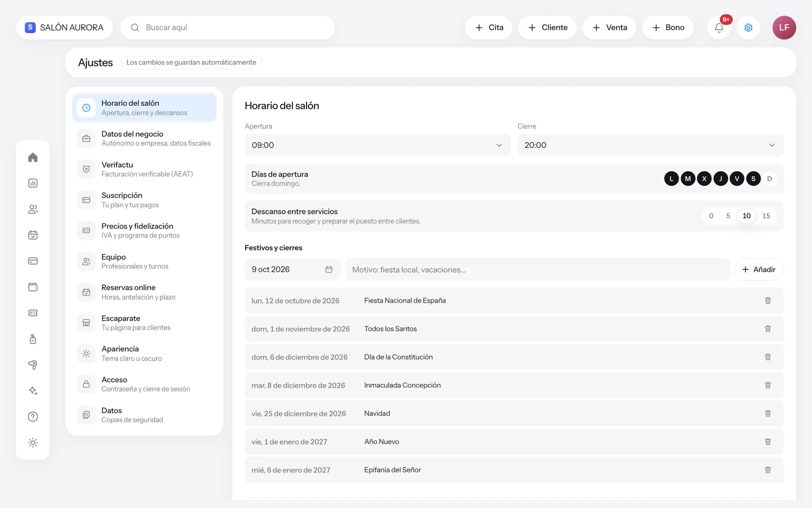Screen dimensions: 812x508
Task: Open the Cierre time dropdown
Action: 650,145
